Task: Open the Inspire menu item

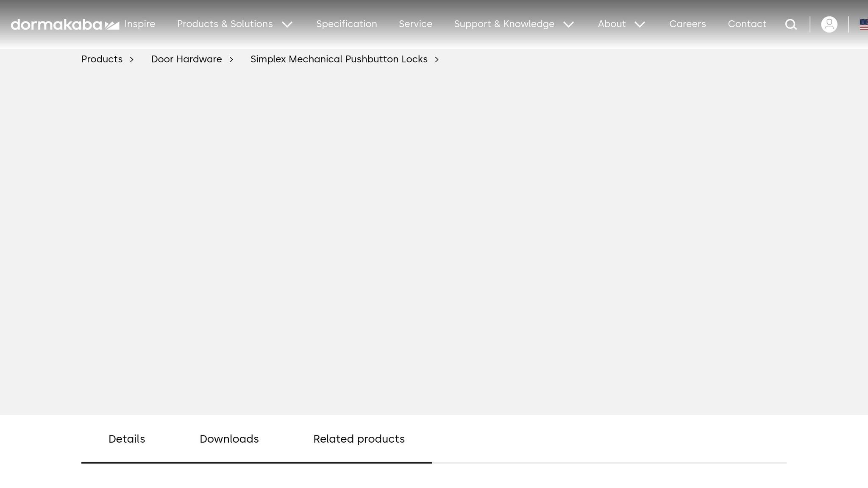Action: (140, 24)
